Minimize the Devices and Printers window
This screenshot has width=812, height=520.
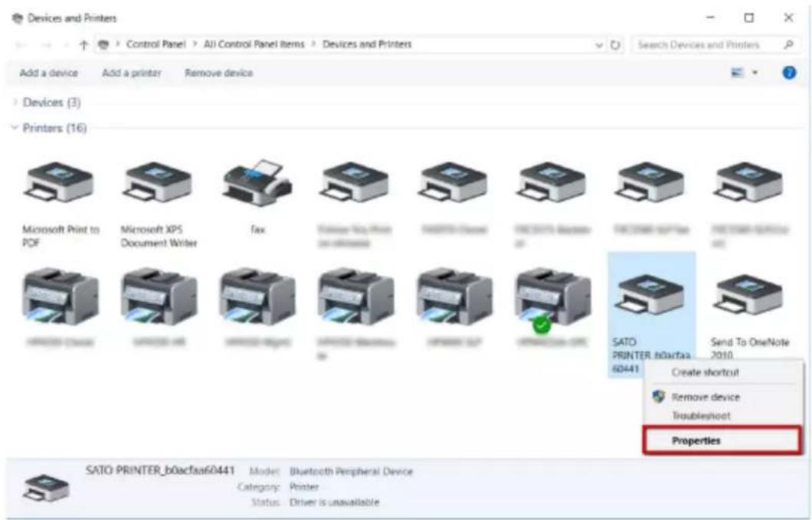point(711,18)
